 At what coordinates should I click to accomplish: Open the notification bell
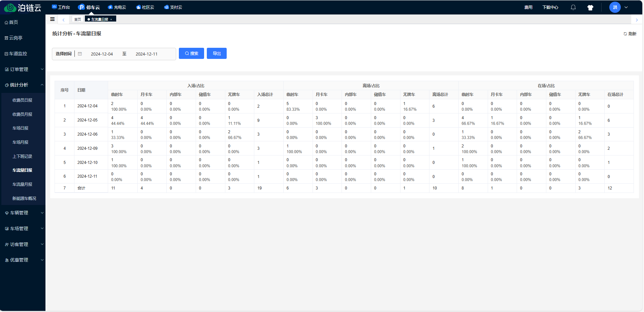click(x=573, y=7)
